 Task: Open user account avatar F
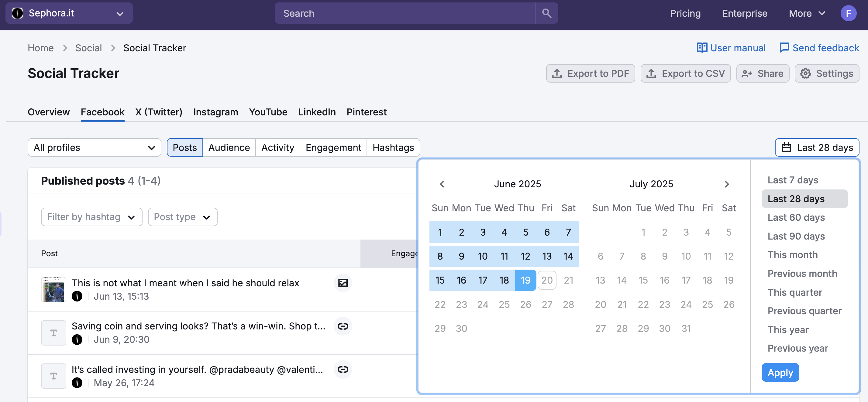(848, 13)
